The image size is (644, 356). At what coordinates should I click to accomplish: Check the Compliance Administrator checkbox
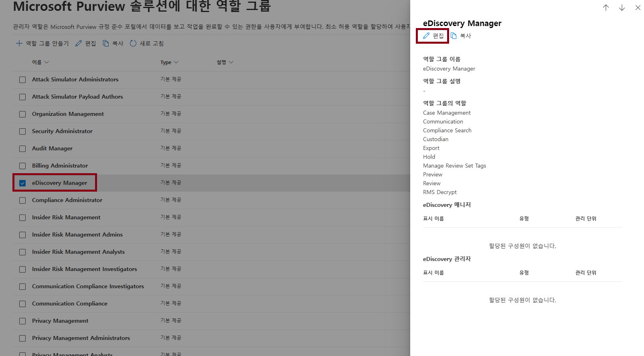[x=22, y=200]
